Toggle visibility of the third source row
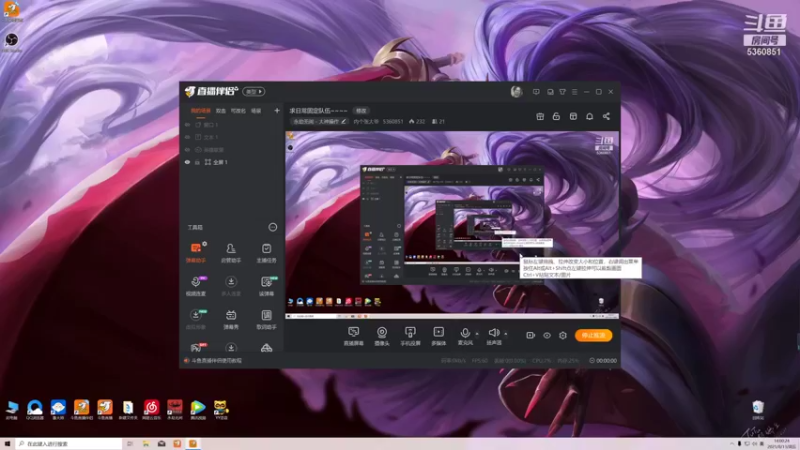 click(x=187, y=150)
